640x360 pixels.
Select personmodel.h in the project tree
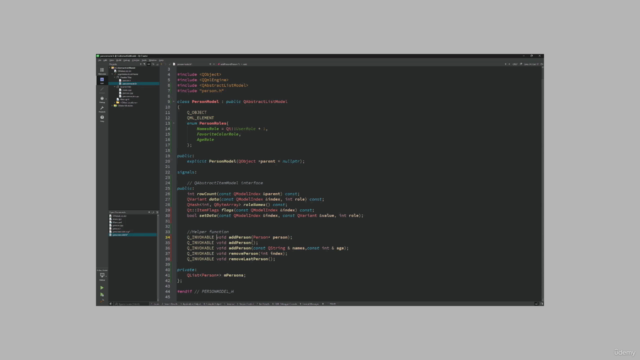click(128, 84)
